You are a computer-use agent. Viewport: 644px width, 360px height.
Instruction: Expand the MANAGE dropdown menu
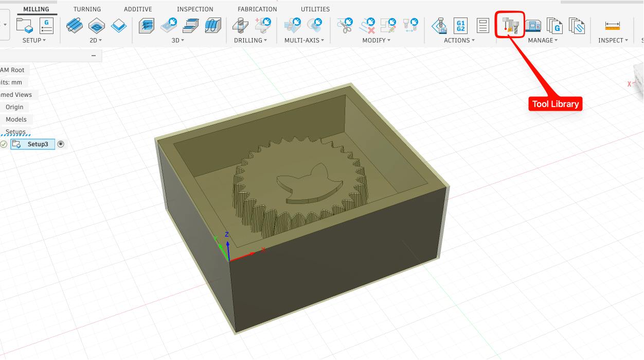pos(543,40)
